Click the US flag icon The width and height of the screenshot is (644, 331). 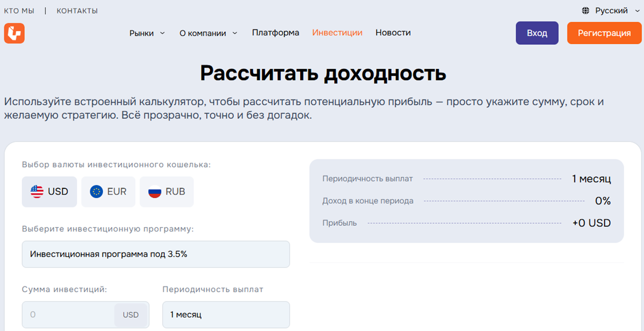(37, 192)
